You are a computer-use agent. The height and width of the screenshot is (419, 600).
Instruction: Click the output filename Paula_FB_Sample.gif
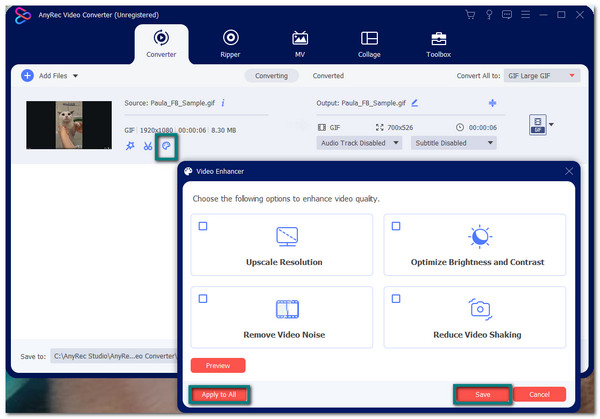(x=373, y=103)
